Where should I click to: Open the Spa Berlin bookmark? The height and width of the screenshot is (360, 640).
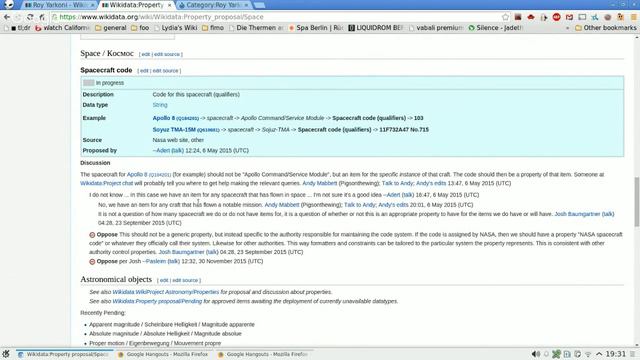(x=316, y=28)
